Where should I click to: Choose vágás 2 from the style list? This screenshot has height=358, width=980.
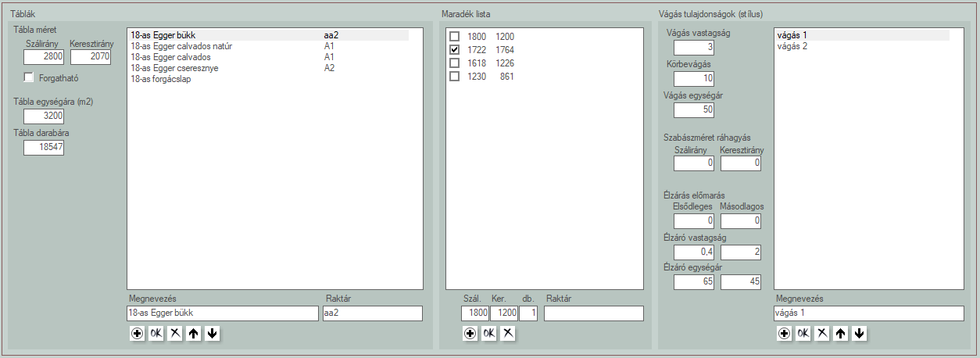(792, 46)
